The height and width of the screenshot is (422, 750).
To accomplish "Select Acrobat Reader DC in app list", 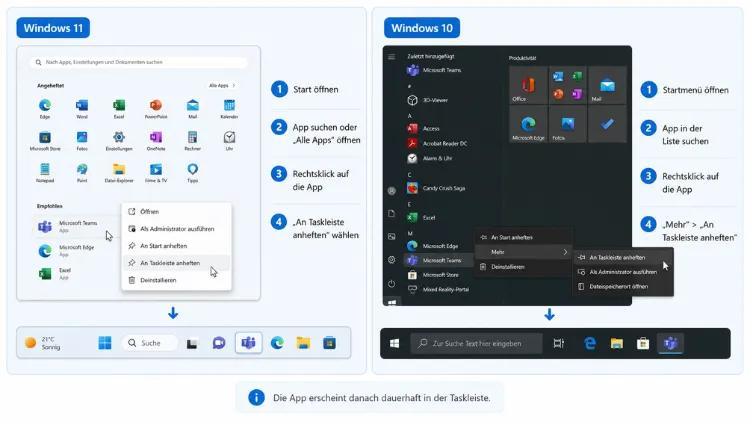I will tap(439, 143).
